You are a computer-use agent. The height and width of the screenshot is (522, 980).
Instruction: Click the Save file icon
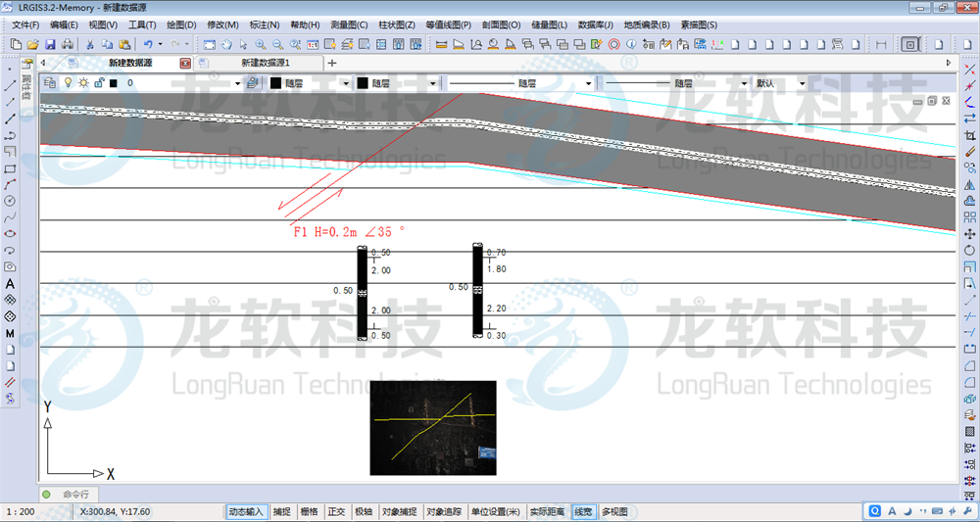[50, 44]
